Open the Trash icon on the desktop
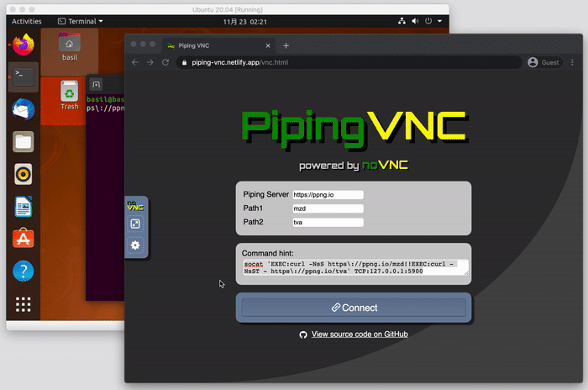The width and height of the screenshot is (588, 390). pos(70,96)
